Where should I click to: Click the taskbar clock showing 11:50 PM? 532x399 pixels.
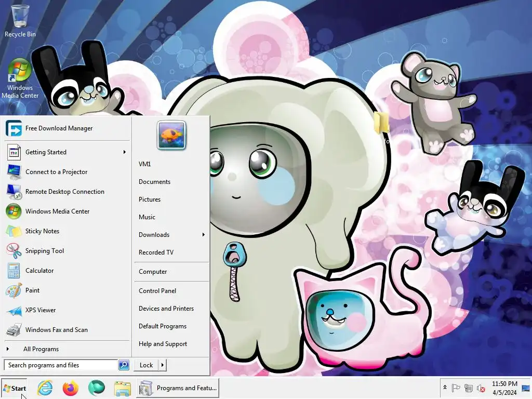click(x=504, y=388)
